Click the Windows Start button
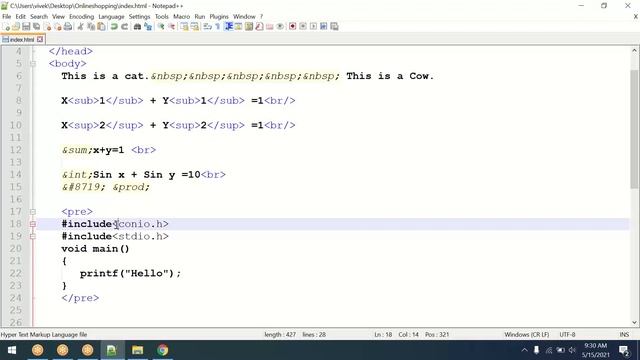 [12, 350]
